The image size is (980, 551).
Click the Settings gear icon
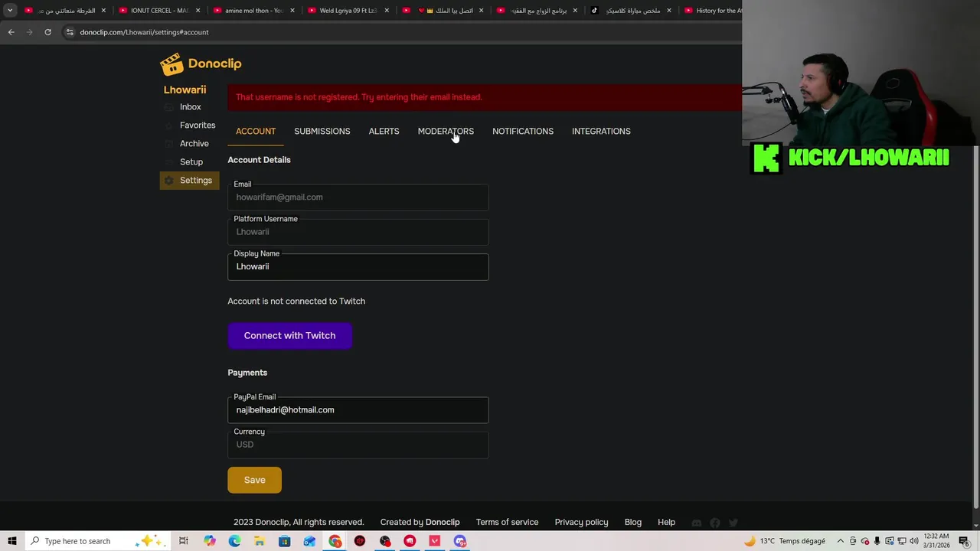pyautogui.click(x=169, y=181)
